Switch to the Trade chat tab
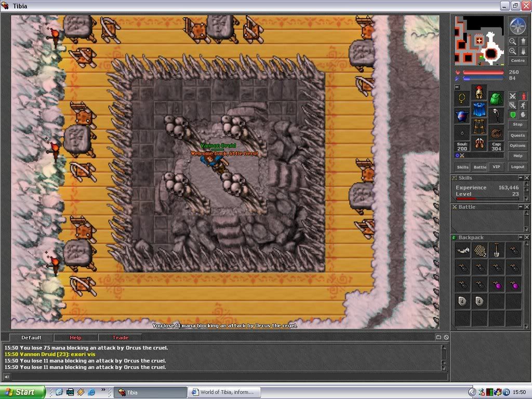Viewport: 532px width, 399px height. coord(120,338)
